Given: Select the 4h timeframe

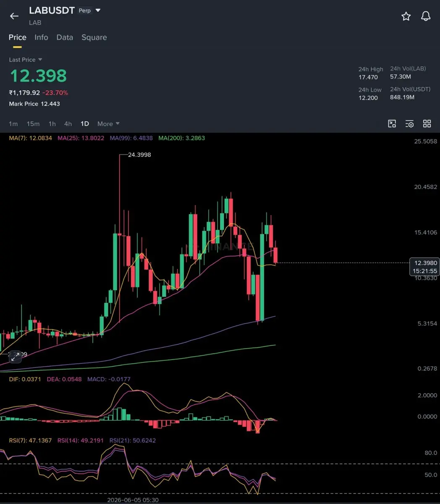Looking at the screenshot, I should pyautogui.click(x=68, y=124).
